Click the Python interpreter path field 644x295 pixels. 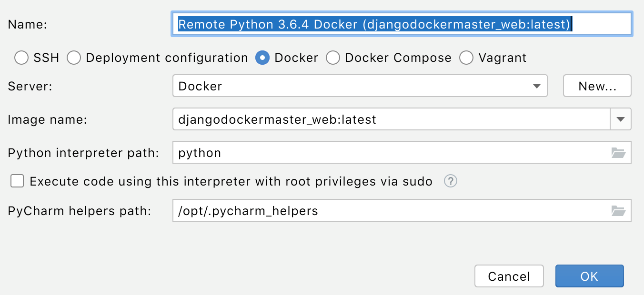point(391,153)
